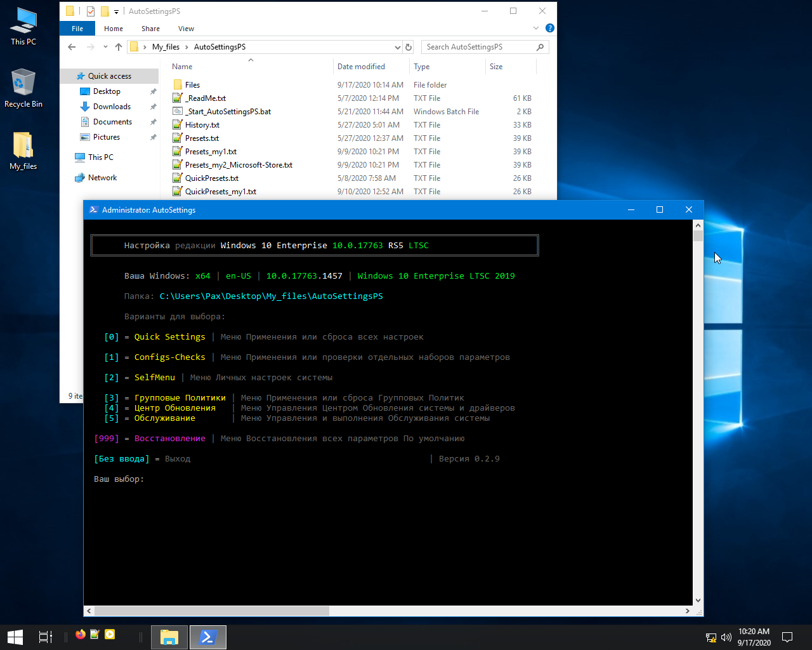The image size is (812, 650).
Task: Open network status tray icon
Action: (x=711, y=637)
